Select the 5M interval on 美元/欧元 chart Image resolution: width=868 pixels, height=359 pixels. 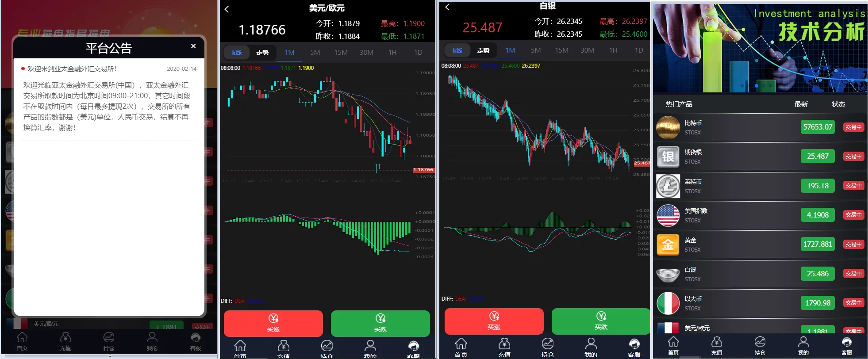tap(315, 53)
